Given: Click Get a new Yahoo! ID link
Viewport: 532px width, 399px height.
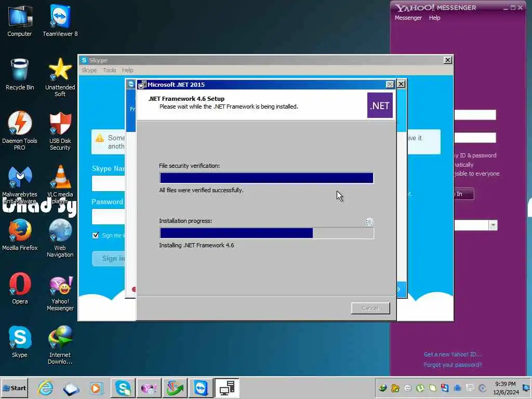Looking at the screenshot, I should (x=453, y=354).
